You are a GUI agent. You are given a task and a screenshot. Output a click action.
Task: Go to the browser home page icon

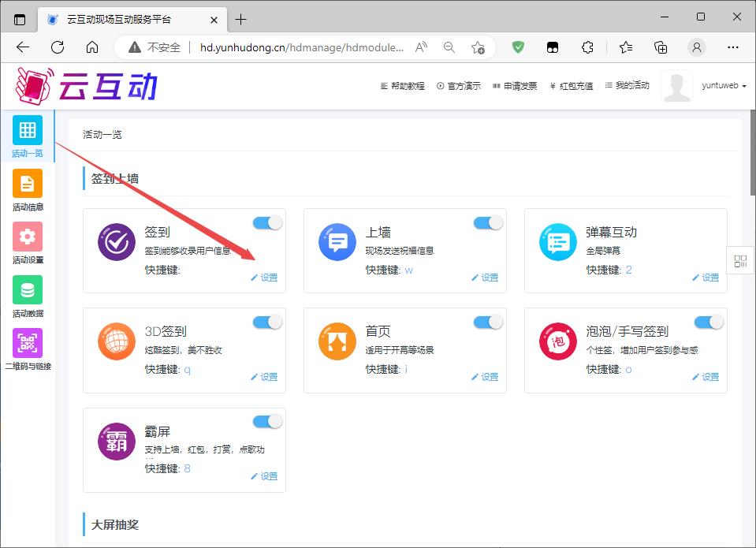[92, 47]
